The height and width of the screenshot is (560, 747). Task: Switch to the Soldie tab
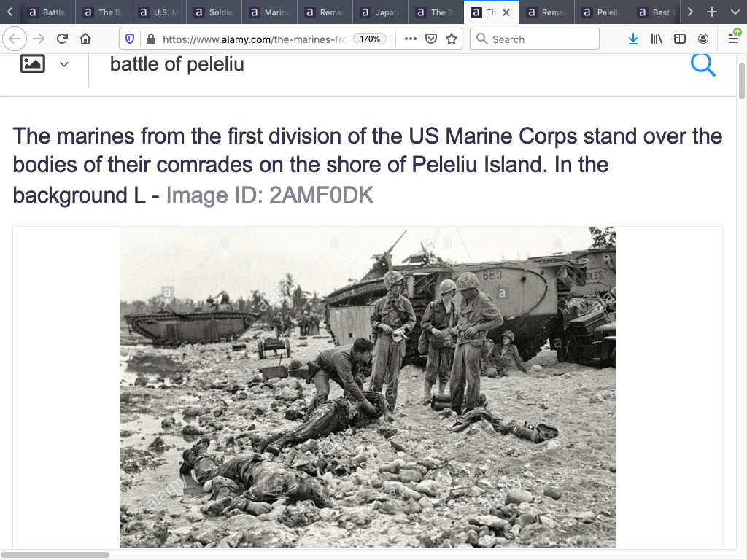point(214,12)
